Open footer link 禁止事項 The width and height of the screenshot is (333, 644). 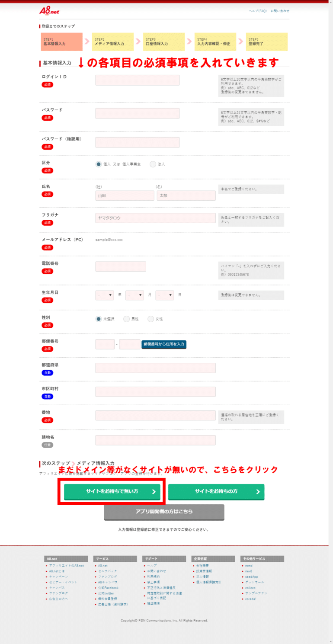153,582
